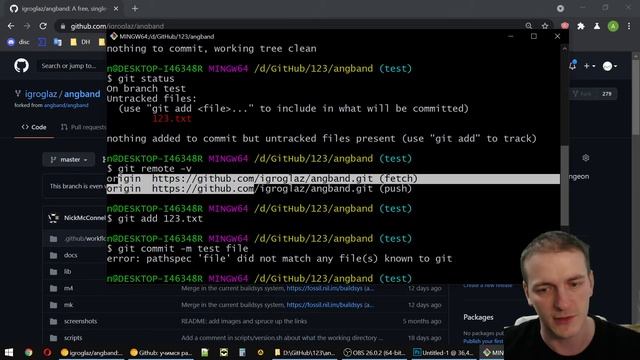Open the DH bookmark folder
The width and height of the screenshot is (640, 360).
coord(80,42)
